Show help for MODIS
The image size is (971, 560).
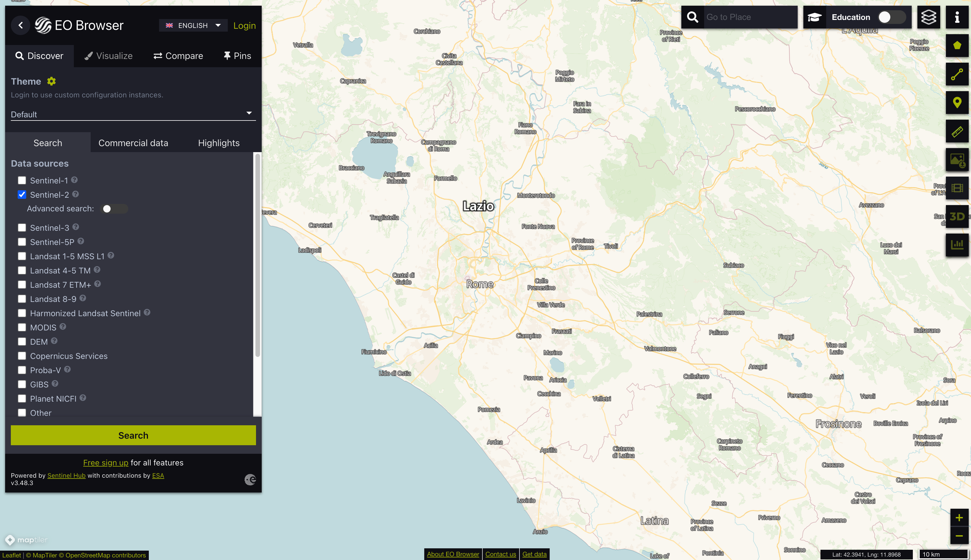click(x=63, y=326)
